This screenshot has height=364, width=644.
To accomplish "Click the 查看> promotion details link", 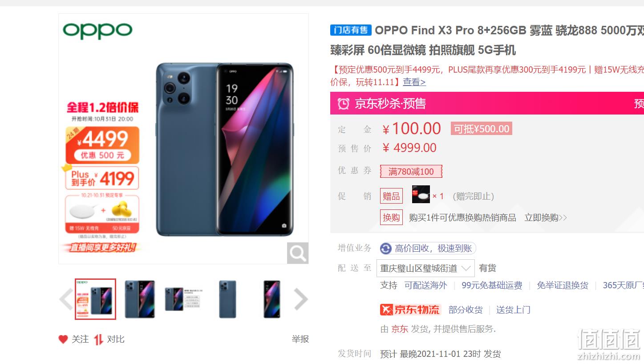I will pos(414,82).
